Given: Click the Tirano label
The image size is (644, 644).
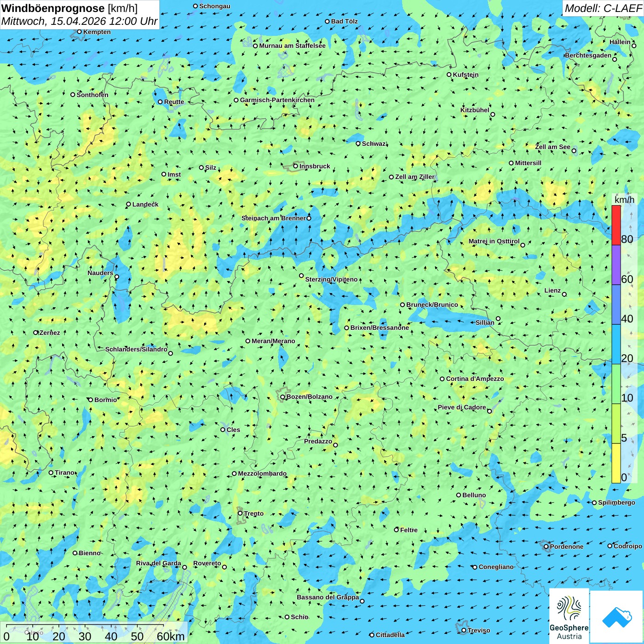Looking at the screenshot, I should point(65,472).
